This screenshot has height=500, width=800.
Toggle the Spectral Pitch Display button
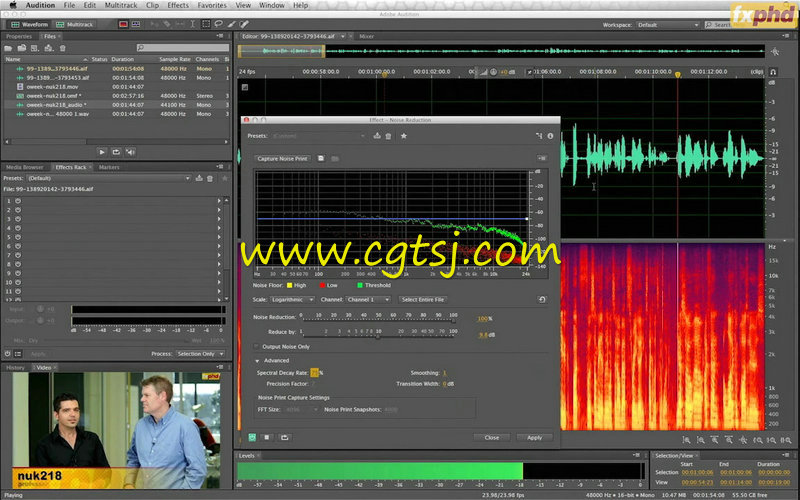(136, 24)
